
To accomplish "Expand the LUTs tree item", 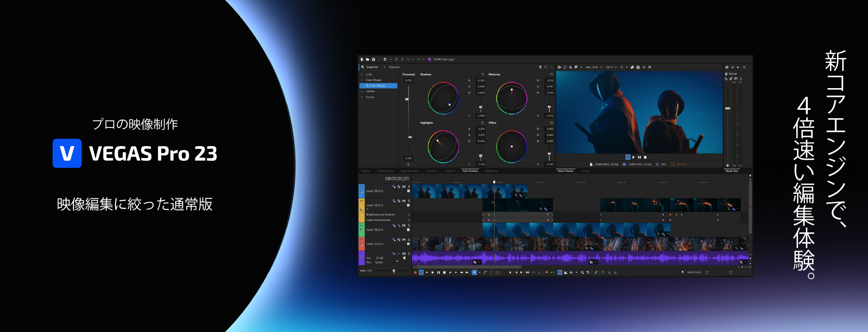I will (362, 74).
